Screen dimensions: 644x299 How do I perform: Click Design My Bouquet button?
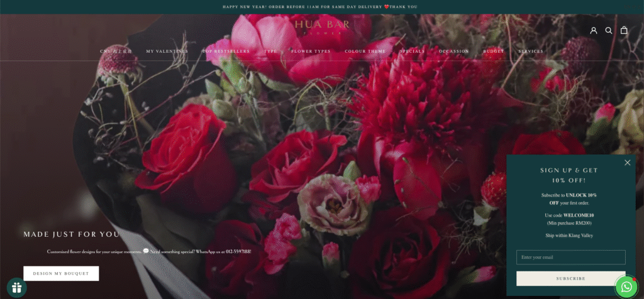point(61,273)
